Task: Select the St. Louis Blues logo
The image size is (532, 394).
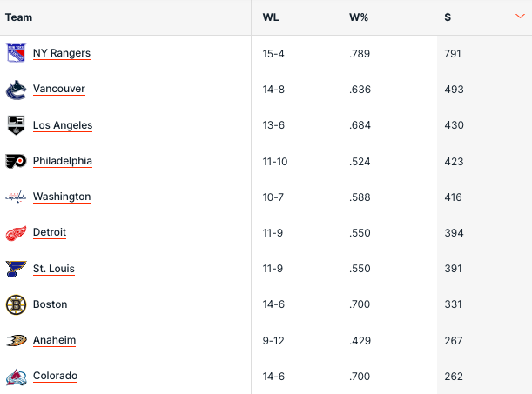Action: pos(17,269)
